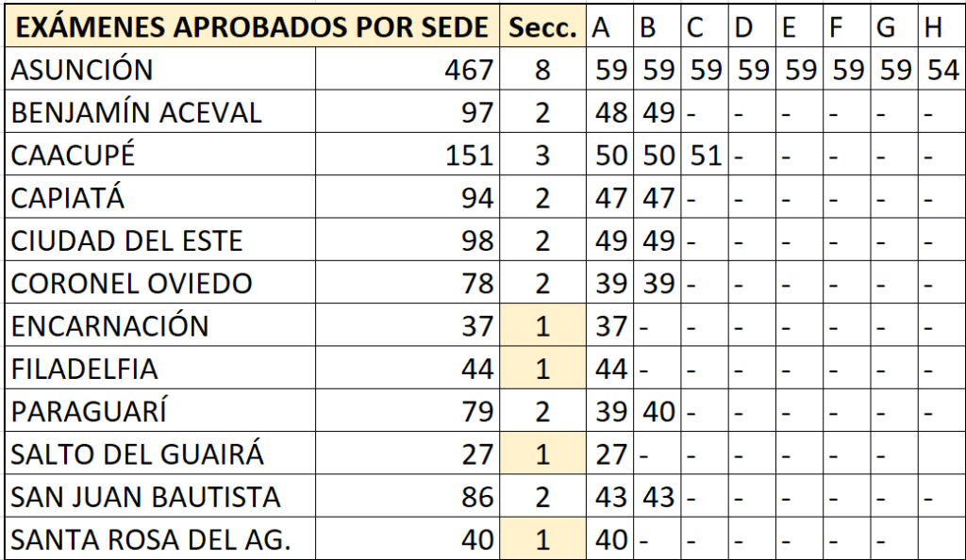This screenshot has width=966, height=560.
Task: Select highlighted Secc. cell for ENCARNACIÓN
Action: pos(542,325)
